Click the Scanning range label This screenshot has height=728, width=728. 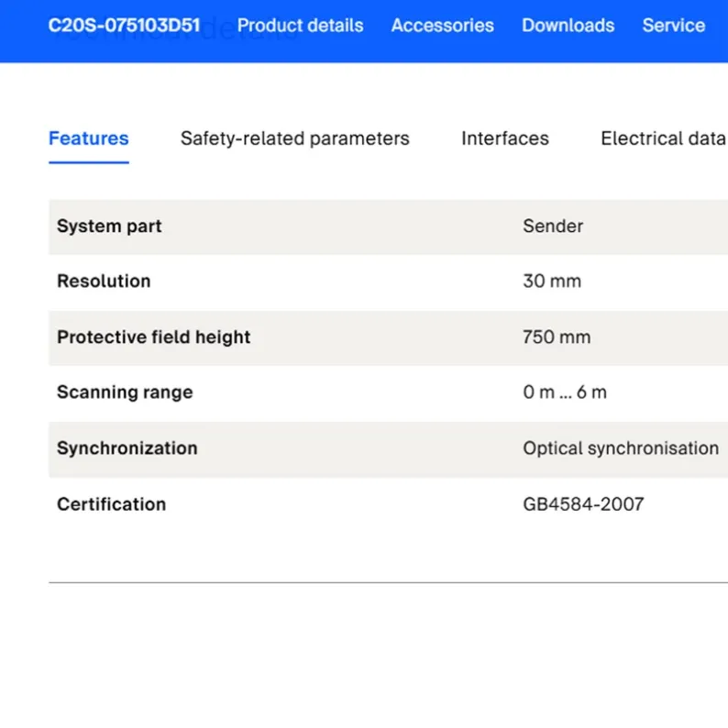click(125, 392)
